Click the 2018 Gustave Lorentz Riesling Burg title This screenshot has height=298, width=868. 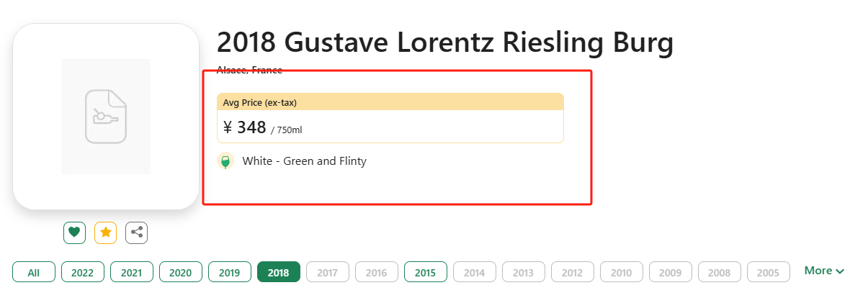[x=444, y=42]
